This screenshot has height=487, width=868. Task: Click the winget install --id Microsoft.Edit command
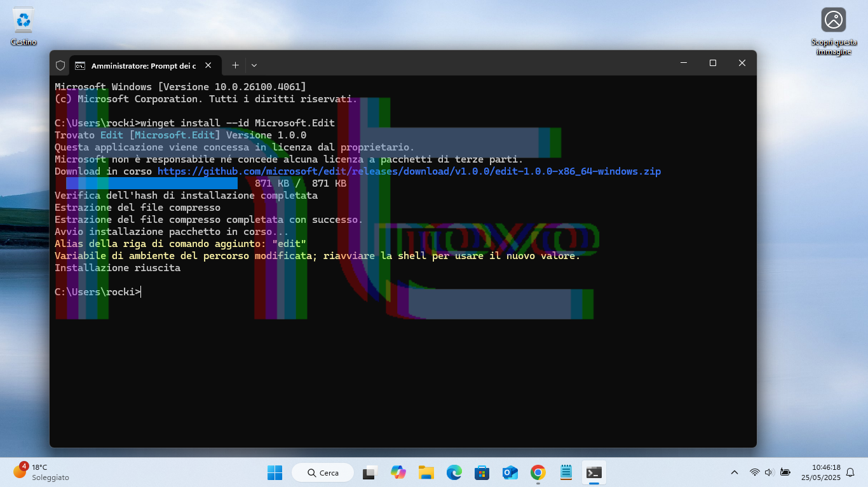point(238,123)
